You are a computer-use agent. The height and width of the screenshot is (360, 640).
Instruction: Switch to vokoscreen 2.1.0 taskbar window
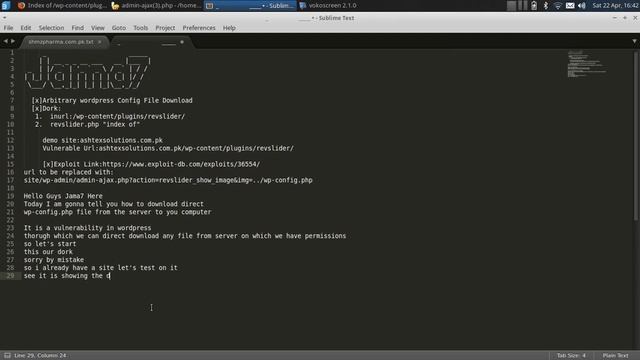pos(328,5)
